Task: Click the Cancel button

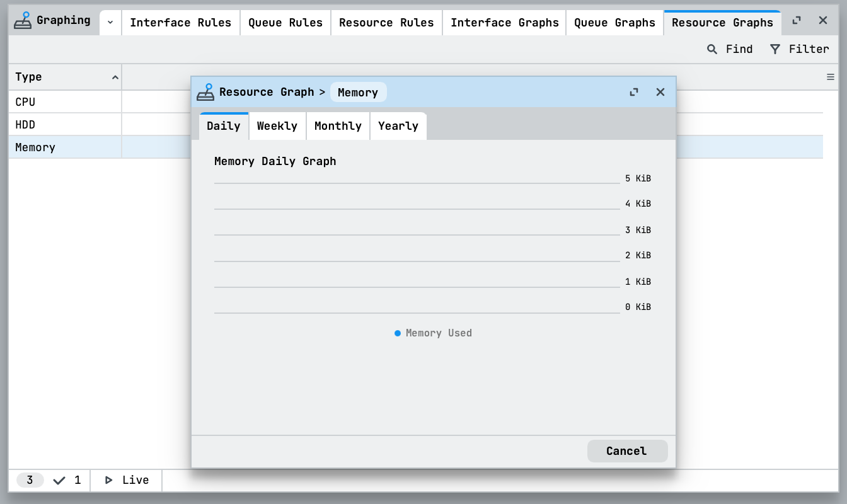Action: click(x=627, y=451)
